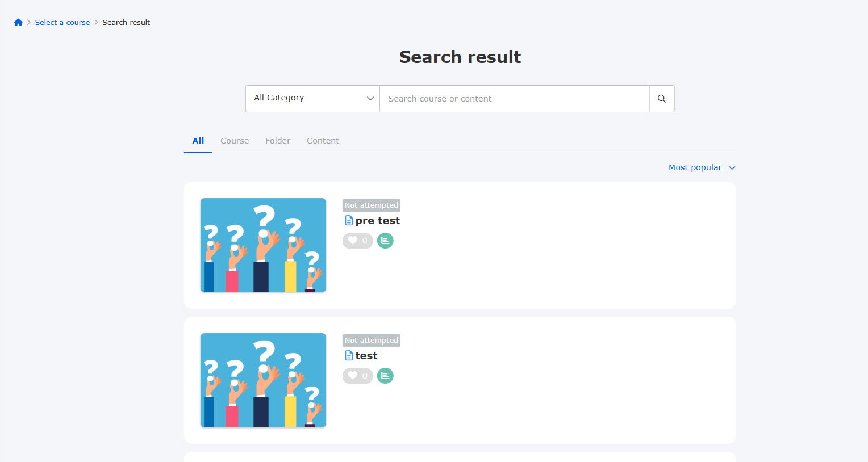Viewport: 868px width, 462px height.
Task: Click the 'Search result' breadcrumb text
Action: click(126, 23)
